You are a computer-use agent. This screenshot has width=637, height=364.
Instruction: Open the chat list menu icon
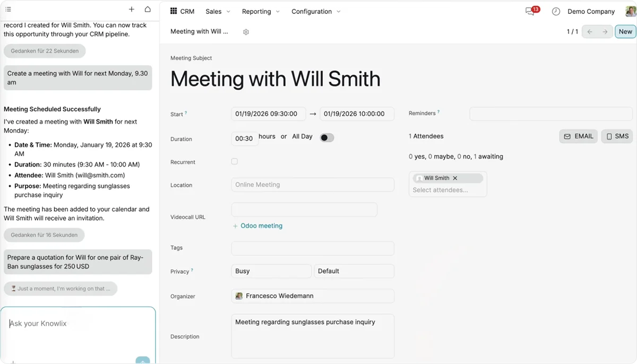tap(8, 10)
